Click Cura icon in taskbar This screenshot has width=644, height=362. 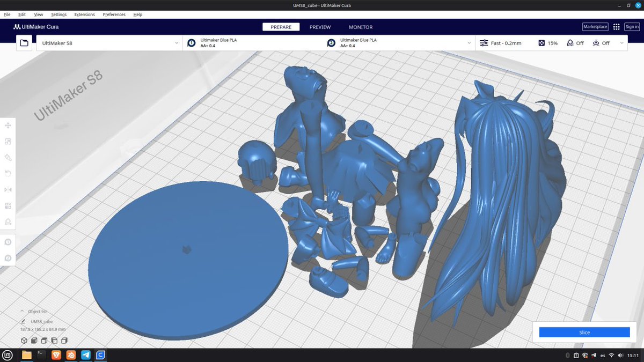point(100,355)
